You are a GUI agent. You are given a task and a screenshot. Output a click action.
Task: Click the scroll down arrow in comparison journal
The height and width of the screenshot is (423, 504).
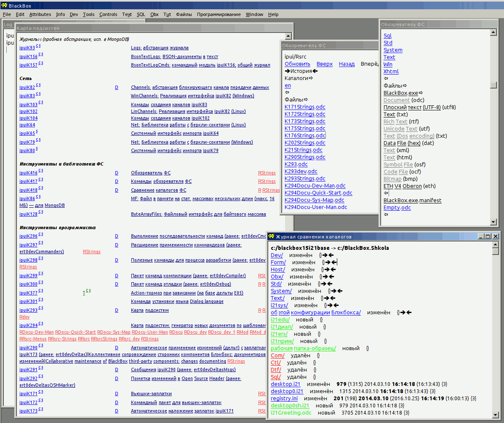pos(496,415)
